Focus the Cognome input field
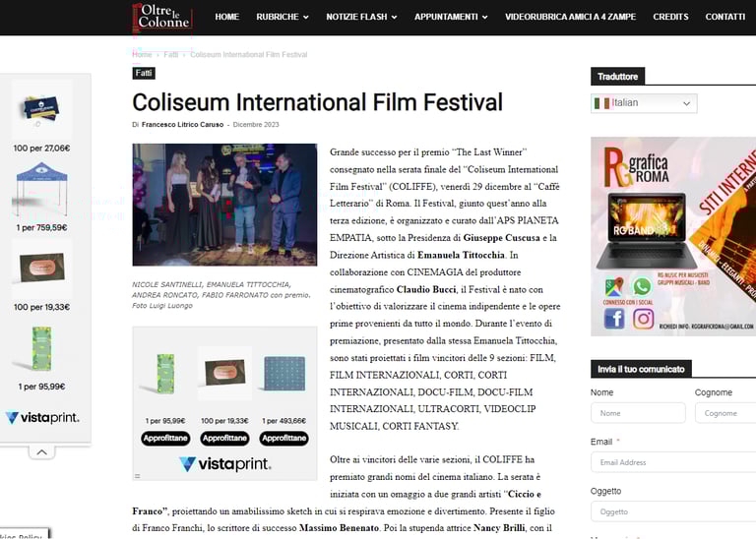756x539 pixels. coord(725,413)
